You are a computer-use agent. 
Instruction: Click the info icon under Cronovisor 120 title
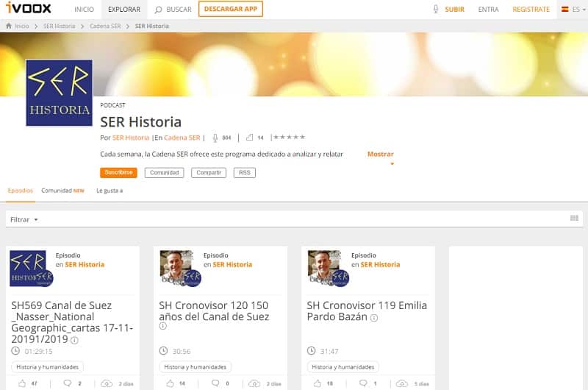(x=162, y=326)
